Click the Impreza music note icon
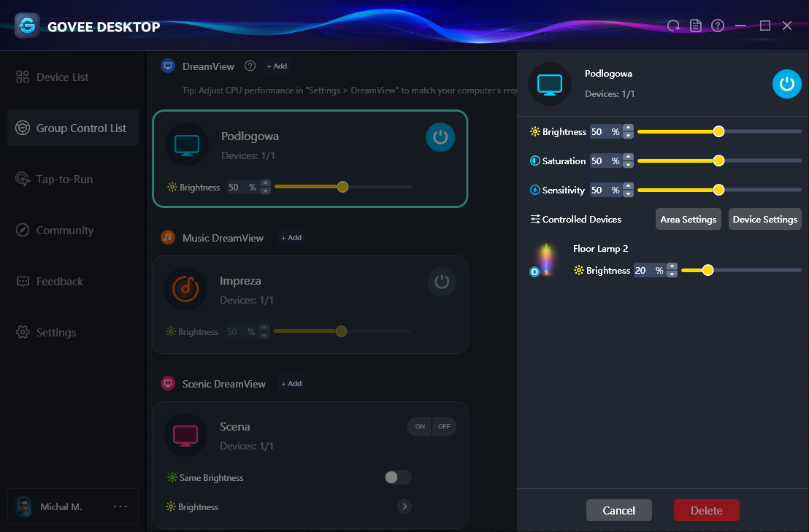Image resolution: width=809 pixels, height=532 pixels. (x=185, y=289)
